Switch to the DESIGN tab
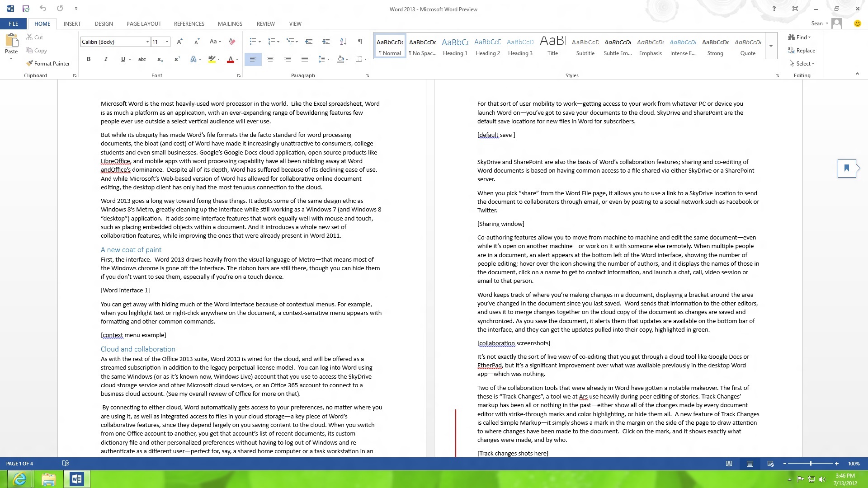Screen dimensions: 868x488 pyautogui.click(x=104, y=23)
